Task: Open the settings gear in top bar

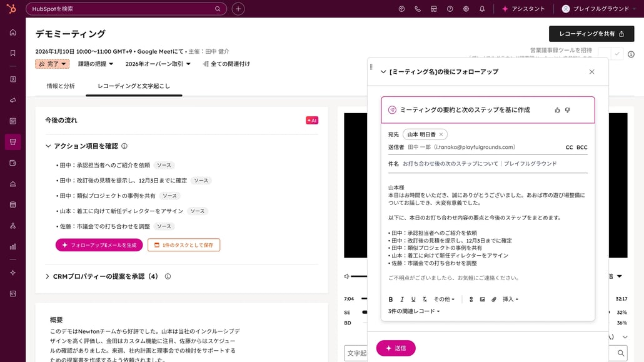Action: (466, 9)
